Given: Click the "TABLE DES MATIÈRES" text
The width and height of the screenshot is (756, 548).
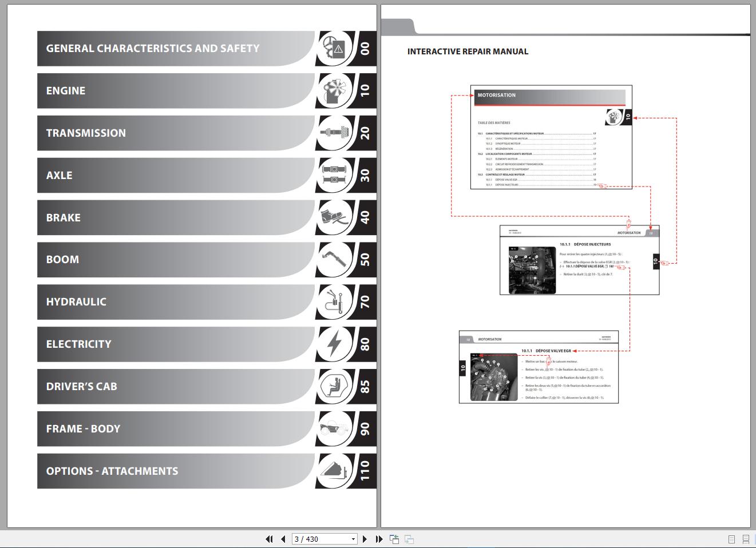Looking at the screenshot, I should pyautogui.click(x=494, y=123).
